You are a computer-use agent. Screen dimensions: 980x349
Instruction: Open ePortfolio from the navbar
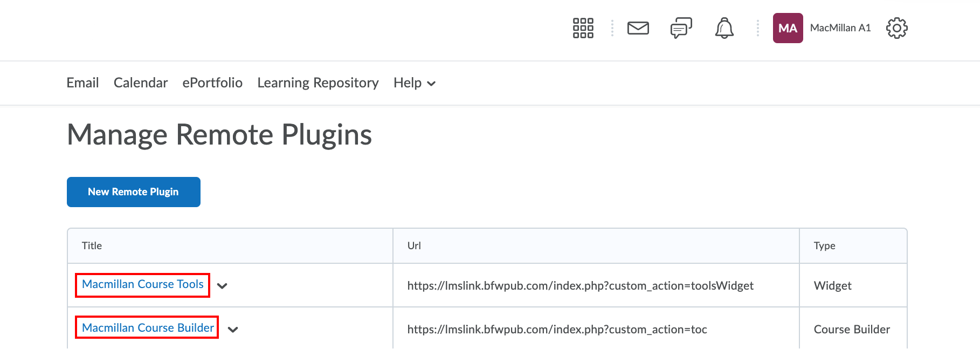coord(212,83)
